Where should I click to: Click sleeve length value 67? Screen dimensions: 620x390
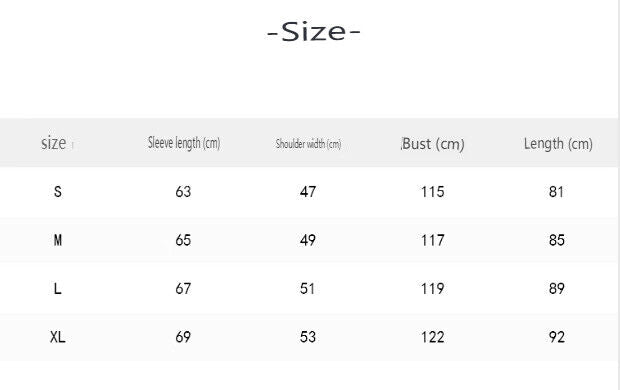click(x=183, y=289)
